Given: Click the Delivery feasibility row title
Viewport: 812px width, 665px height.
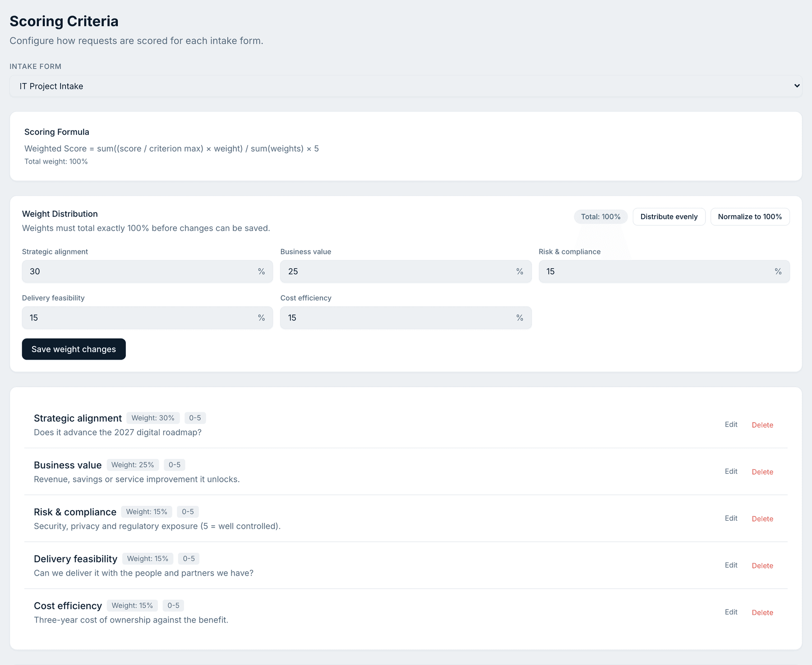Looking at the screenshot, I should tap(75, 559).
